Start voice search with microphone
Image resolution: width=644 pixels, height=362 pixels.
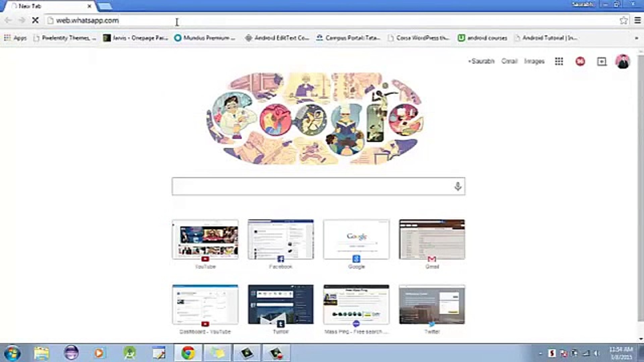coord(458,186)
